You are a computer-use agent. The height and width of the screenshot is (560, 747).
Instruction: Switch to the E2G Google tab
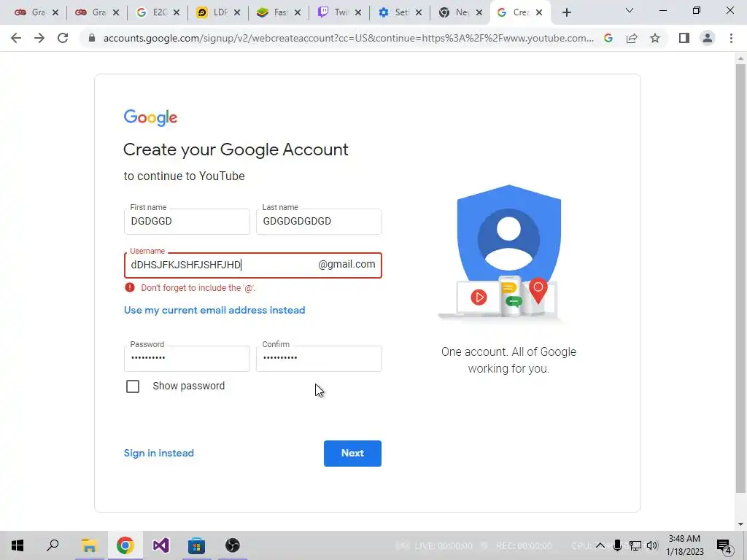point(152,13)
